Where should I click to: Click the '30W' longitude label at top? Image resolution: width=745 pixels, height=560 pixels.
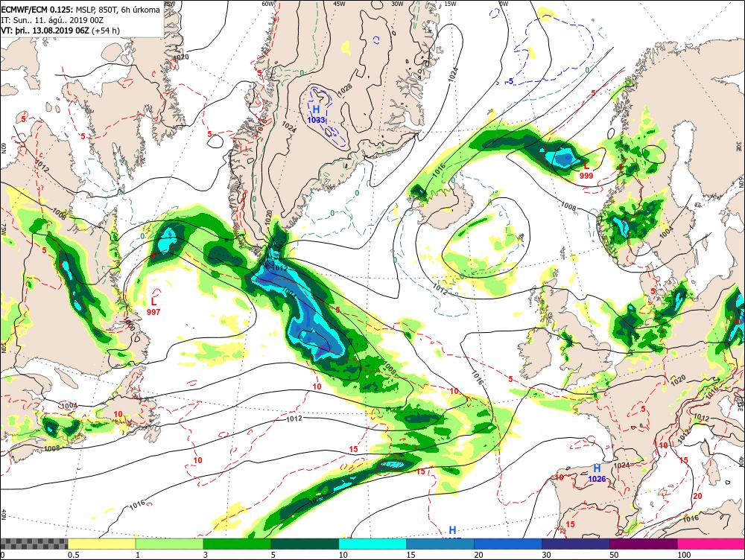[x=397, y=4]
